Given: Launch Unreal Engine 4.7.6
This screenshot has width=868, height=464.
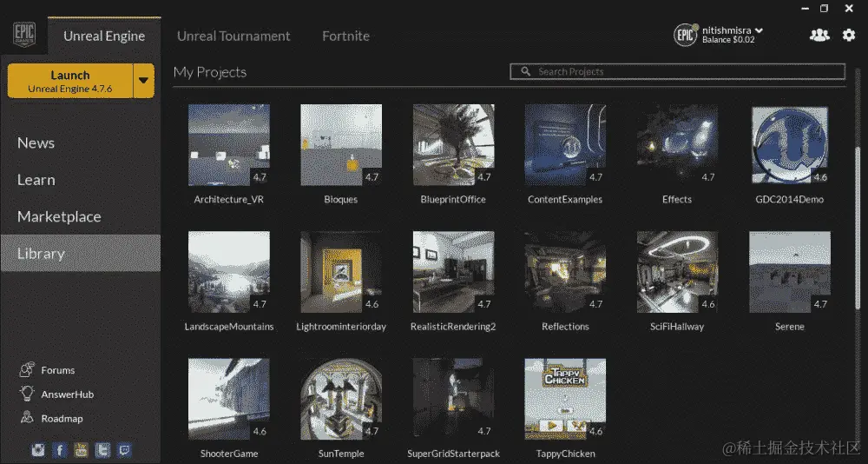Looking at the screenshot, I should click(70, 81).
